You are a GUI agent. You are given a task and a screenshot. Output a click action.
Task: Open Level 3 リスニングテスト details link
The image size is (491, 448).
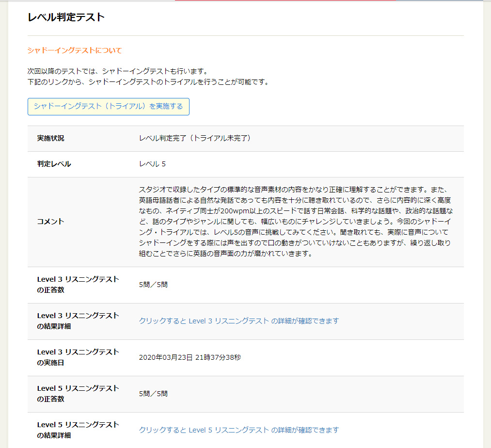tap(239, 321)
